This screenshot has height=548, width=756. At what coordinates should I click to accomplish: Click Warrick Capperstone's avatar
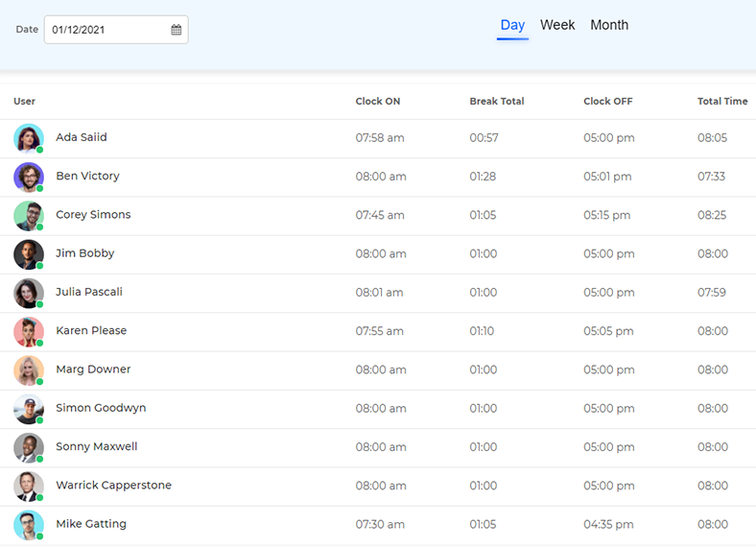click(x=29, y=487)
